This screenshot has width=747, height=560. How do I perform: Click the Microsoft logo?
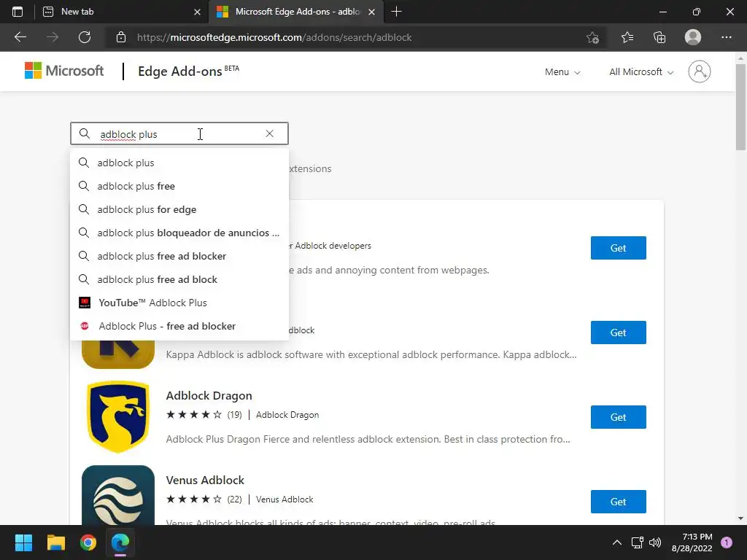[64, 71]
